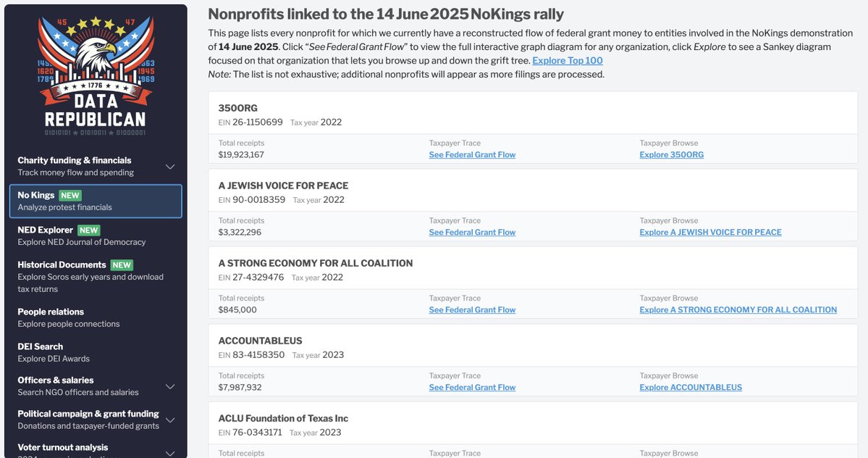This screenshot has height=458, width=868.
Task: Click the A STRONG ECONOMY FOR ALL COALITION heading
Action: [x=316, y=263]
